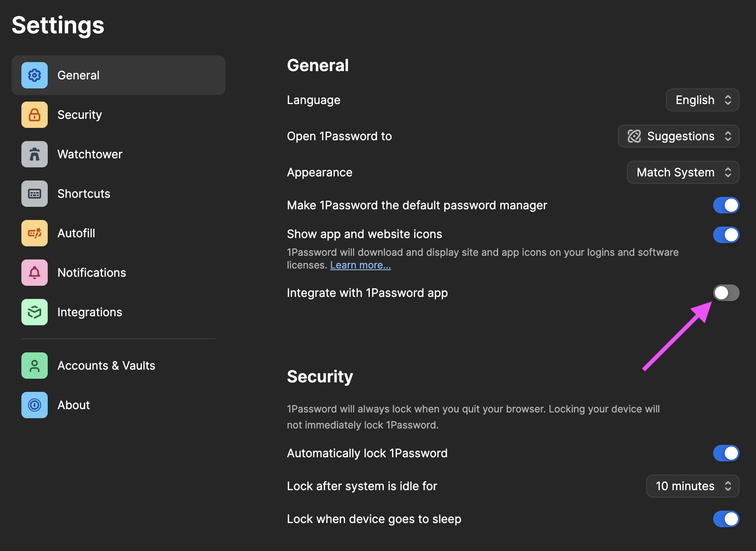Click the Notifications bell icon
This screenshot has width=756, height=551.
point(35,273)
